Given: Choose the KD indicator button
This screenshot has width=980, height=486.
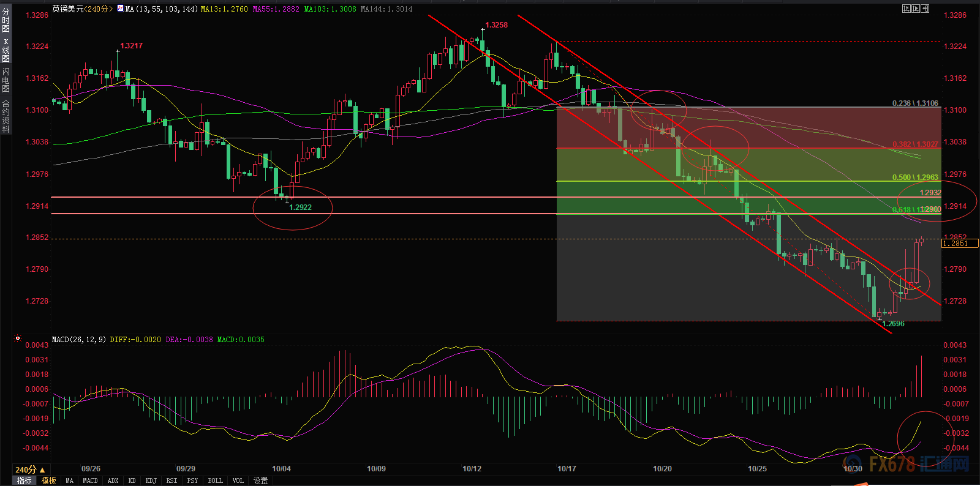Looking at the screenshot, I should (x=132, y=480).
